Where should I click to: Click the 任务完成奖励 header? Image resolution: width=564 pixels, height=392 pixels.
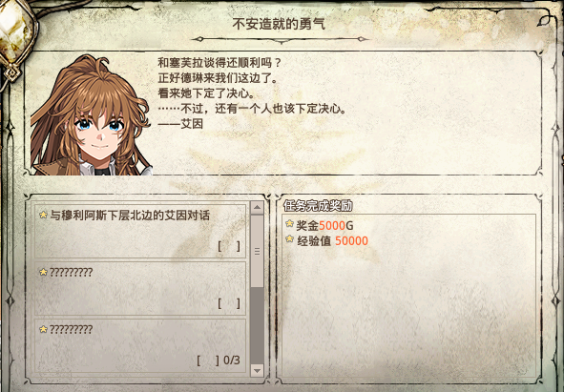(318, 206)
